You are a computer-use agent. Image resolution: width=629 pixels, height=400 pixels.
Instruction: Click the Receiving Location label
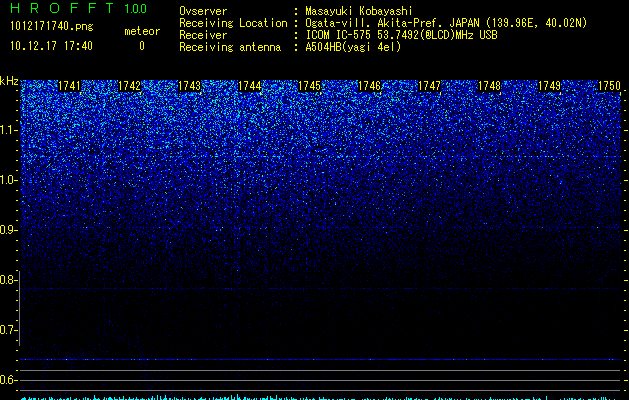click(233, 23)
